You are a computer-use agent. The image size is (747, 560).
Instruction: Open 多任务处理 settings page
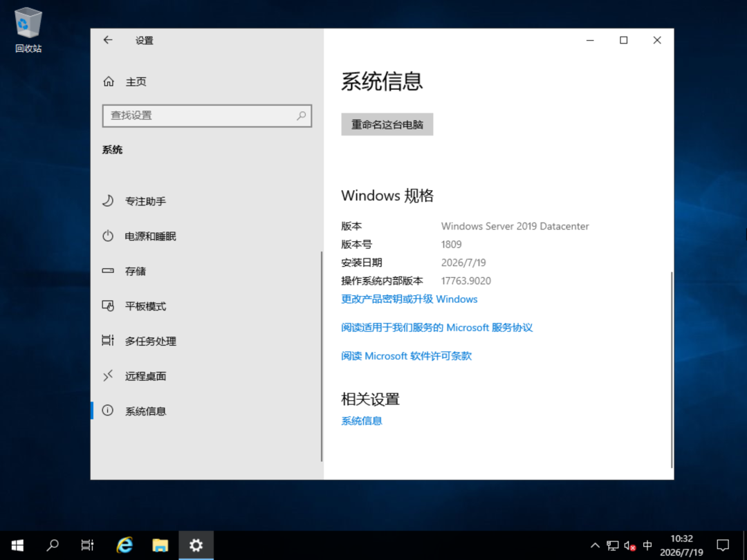(x=207, y=341)
